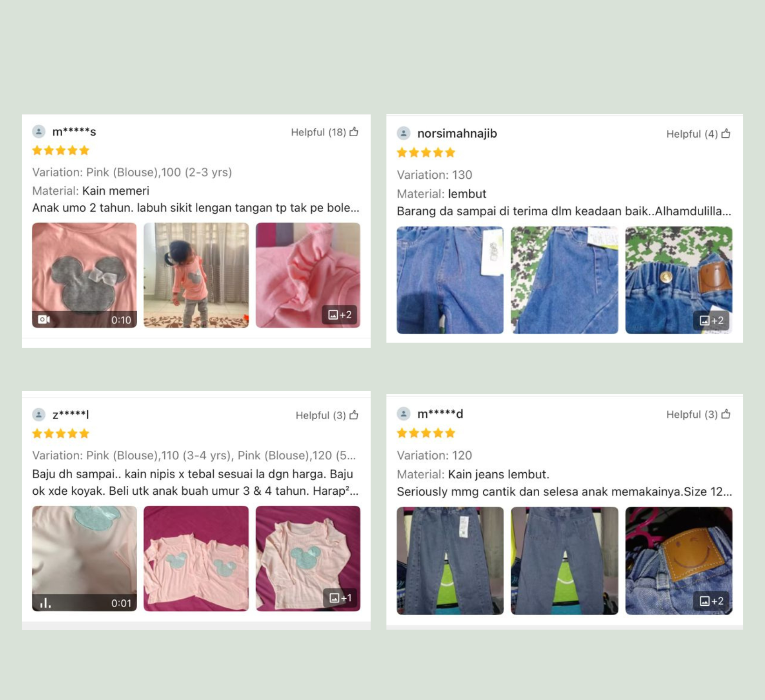Open +2 more photos on pink ruffle image
765x700 pixels.
click(340, 315)
